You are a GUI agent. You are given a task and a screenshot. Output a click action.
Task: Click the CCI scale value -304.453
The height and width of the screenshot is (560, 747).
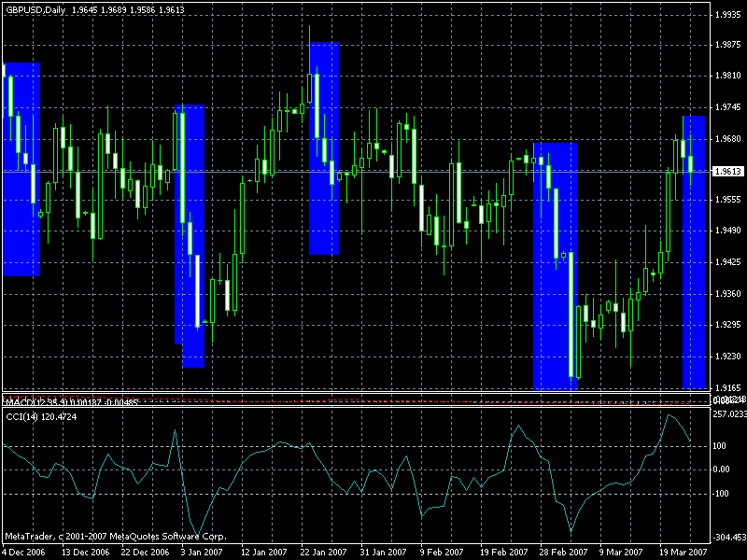pyautogui.click(x=729, y=538)
